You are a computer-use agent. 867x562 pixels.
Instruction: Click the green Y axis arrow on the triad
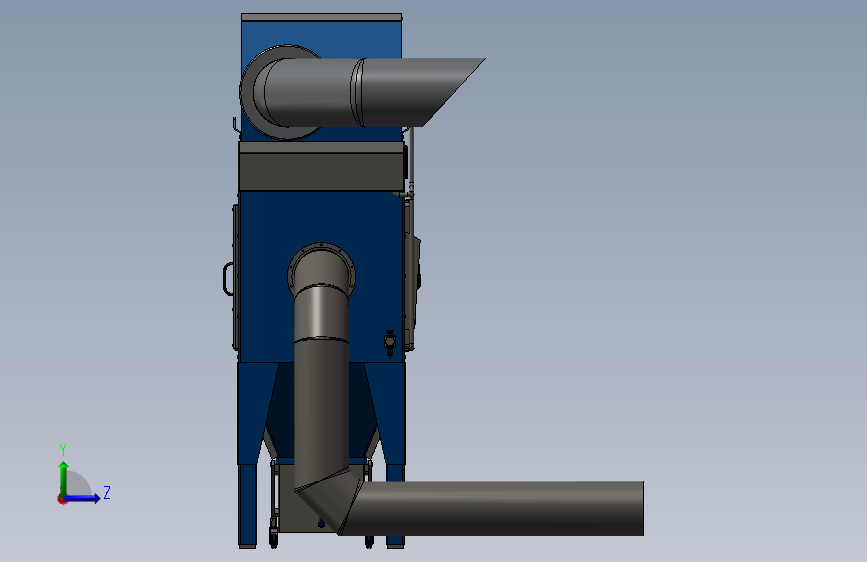tap(64, 478)
